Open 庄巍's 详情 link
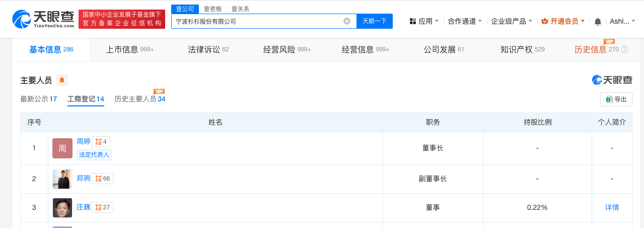The width and height of the screenshot is (644, 228). pos(612,207)
